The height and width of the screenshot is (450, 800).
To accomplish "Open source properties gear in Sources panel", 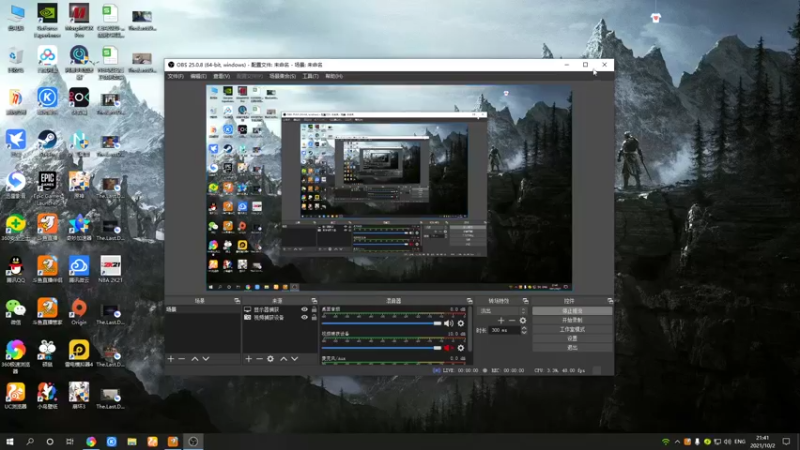I will click(x=270, y=359).
